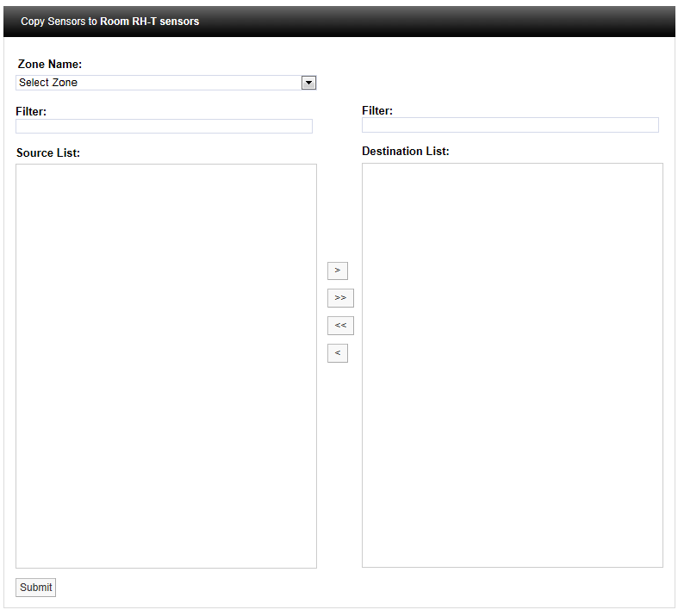The image size is (678, 616).
Task: Click the left-side Filter label
Action: pos(31,112)
